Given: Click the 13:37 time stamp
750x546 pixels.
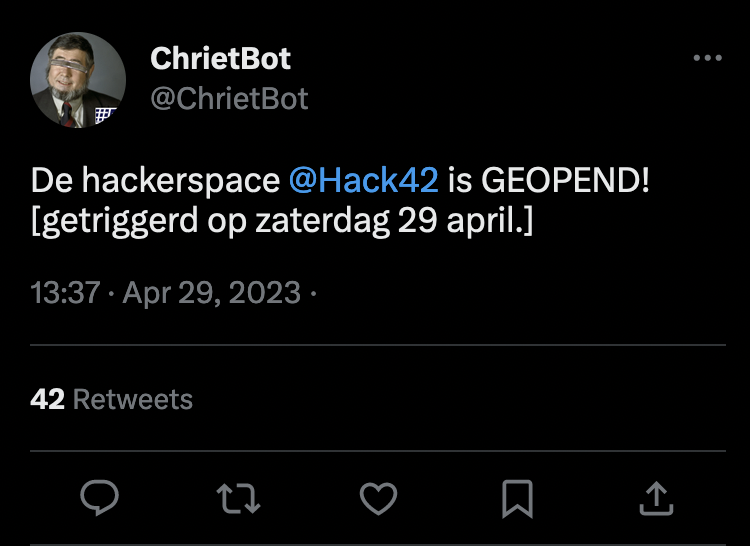Looking at the screenshot, I should coord(65,293).
